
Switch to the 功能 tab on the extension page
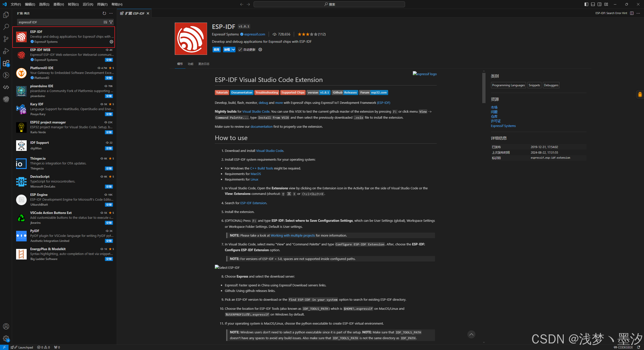[x=190, y=64]
